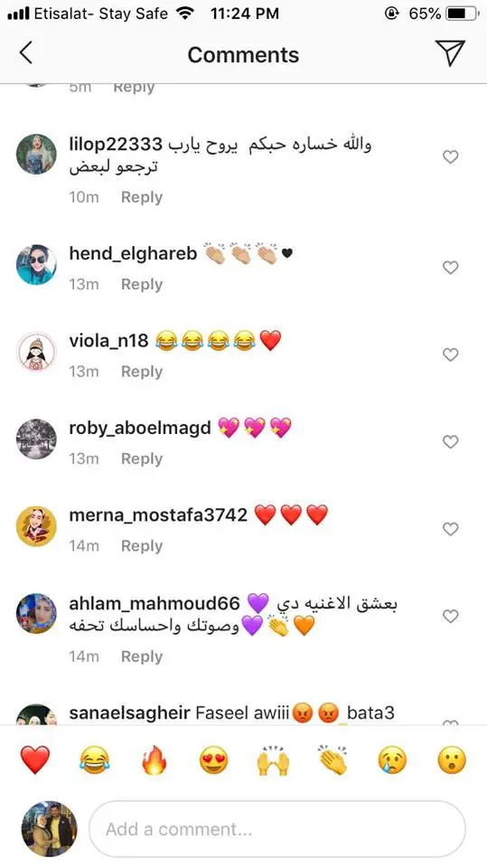The height and width of the screenshot is (868, 487).
Task: Like hend_elghareb's comment
Action: 451,268
